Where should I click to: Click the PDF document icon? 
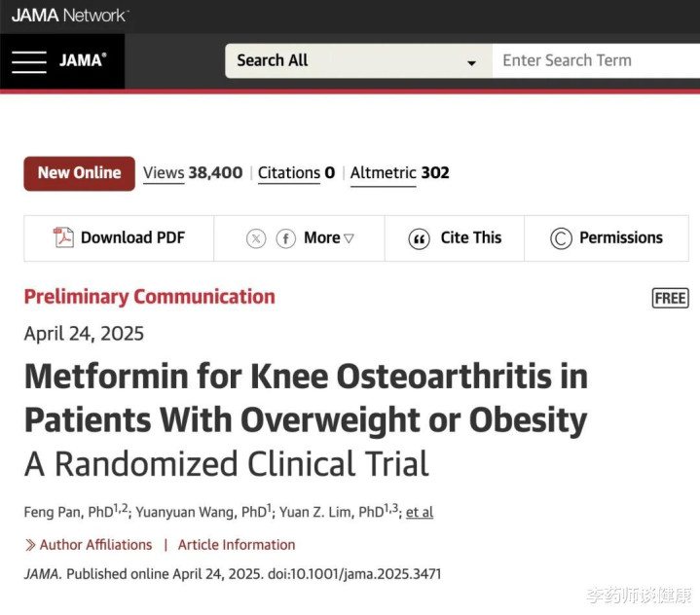point(63,237)
